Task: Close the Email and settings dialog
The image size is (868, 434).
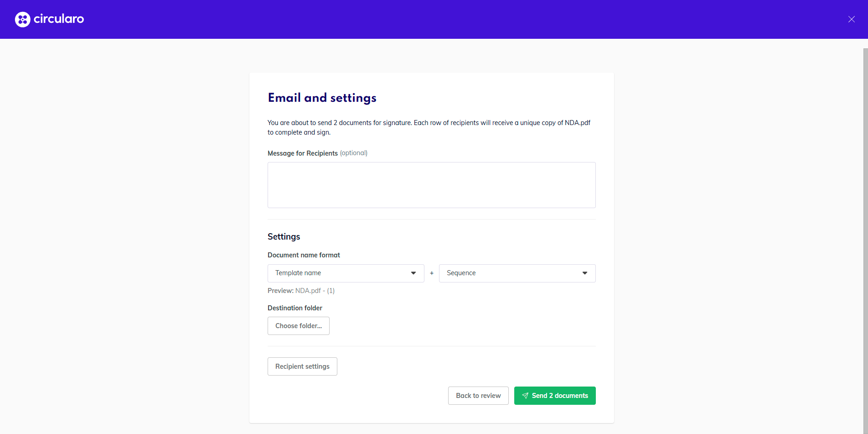Action: click(851, 19)
